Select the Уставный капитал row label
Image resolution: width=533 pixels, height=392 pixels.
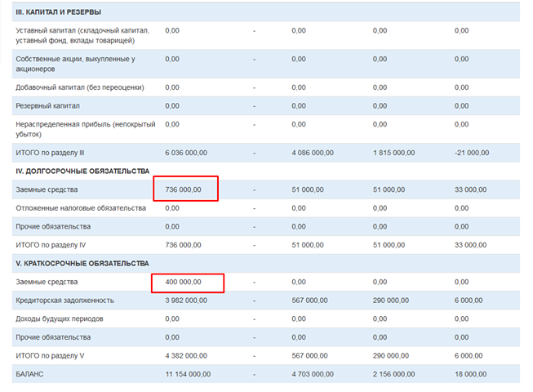[x=74, y=35]
